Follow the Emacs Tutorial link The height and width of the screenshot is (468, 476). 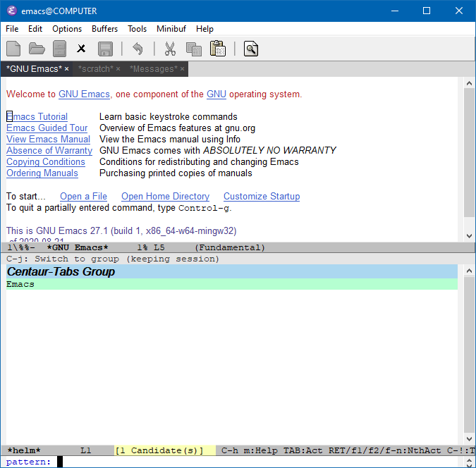coord(37,116)
